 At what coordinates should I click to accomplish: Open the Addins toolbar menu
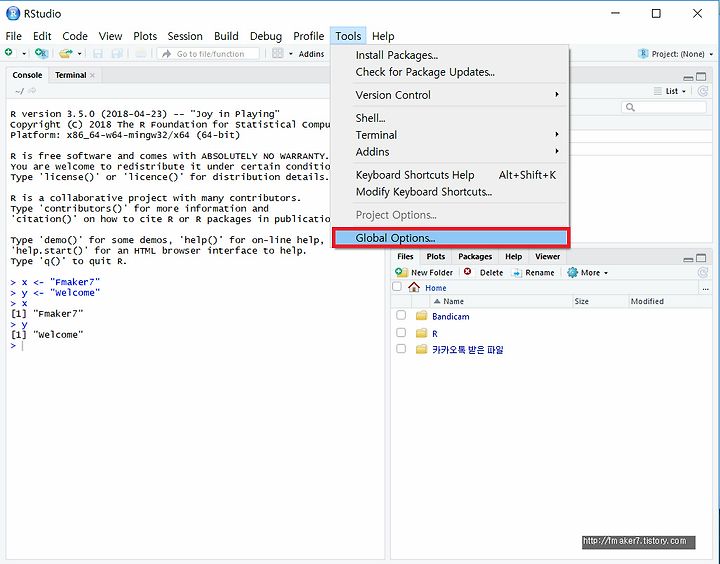point(311,54)
